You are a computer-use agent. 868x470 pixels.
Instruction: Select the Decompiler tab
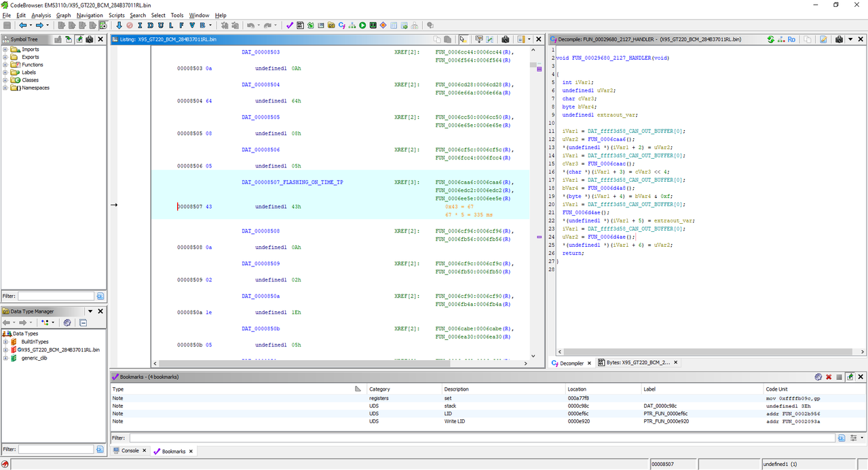[571, 363]
